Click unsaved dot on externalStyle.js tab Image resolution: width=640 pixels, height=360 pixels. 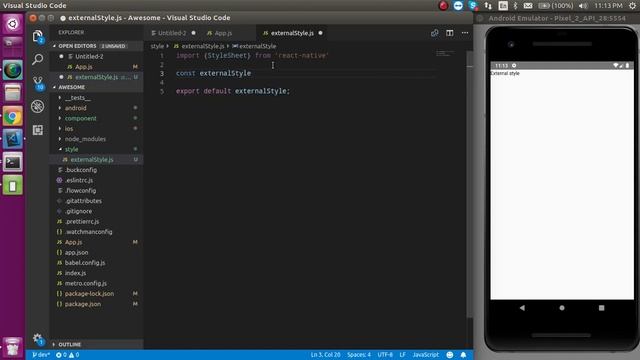(x=320, y=33)
